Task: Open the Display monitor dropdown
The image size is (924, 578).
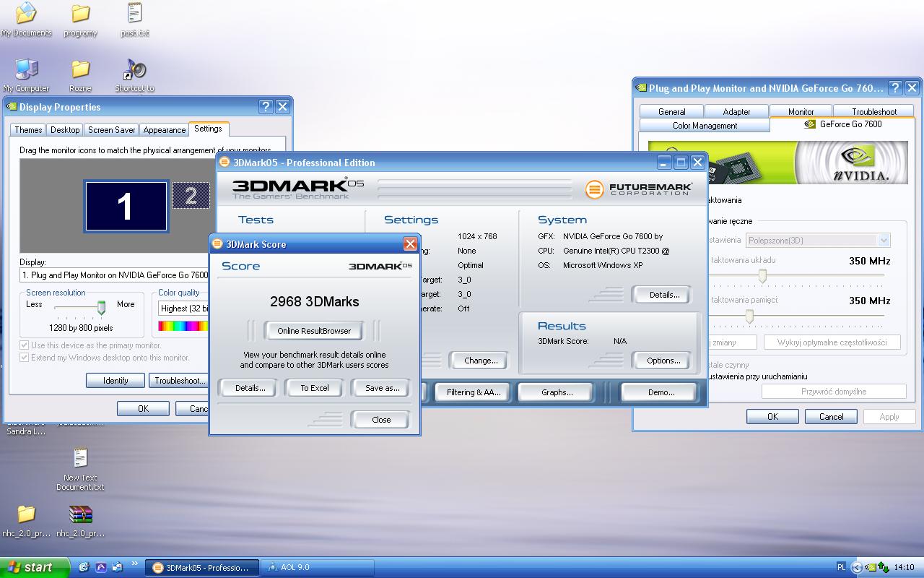Action: tap(114, 275)
